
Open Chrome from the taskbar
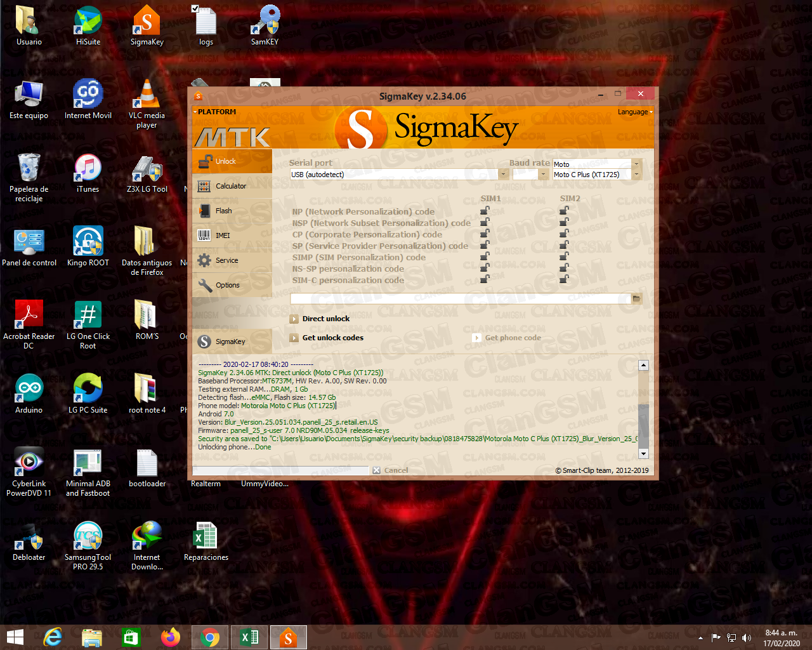[210, 637]
